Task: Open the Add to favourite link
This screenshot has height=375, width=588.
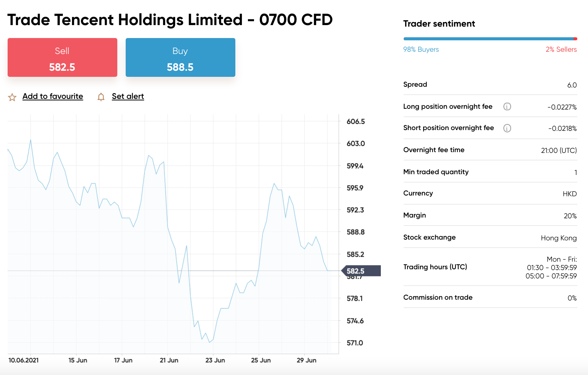Action: 53,96
